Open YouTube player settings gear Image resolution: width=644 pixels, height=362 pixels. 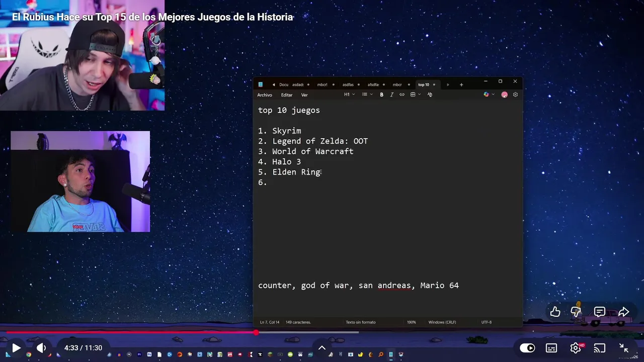576,348
